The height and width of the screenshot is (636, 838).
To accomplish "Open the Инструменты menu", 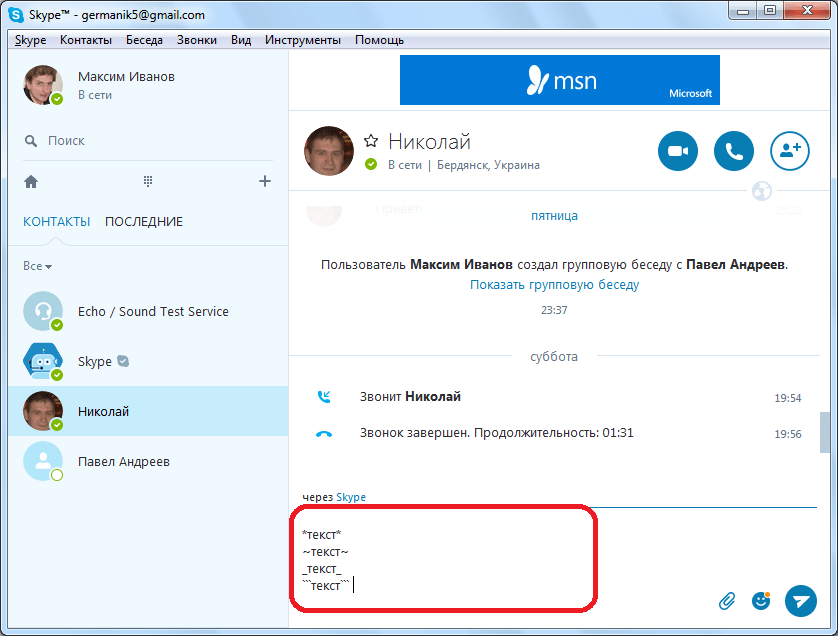I will [x=302, y=40].
